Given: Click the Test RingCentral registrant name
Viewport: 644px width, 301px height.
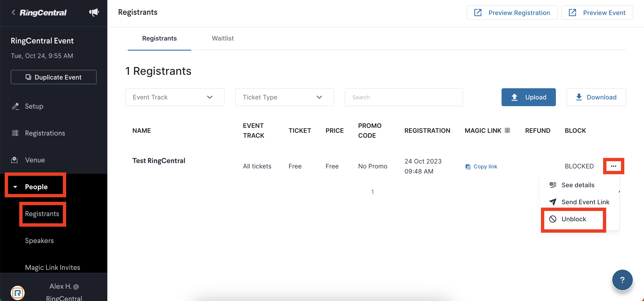Looking at the screenshot, I should pos(159,161).
